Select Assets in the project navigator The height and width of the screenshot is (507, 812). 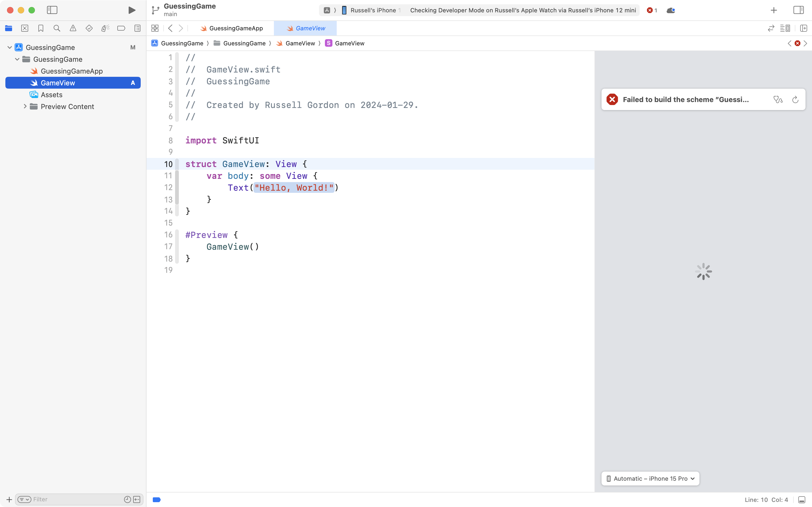[x=52, y=95]
